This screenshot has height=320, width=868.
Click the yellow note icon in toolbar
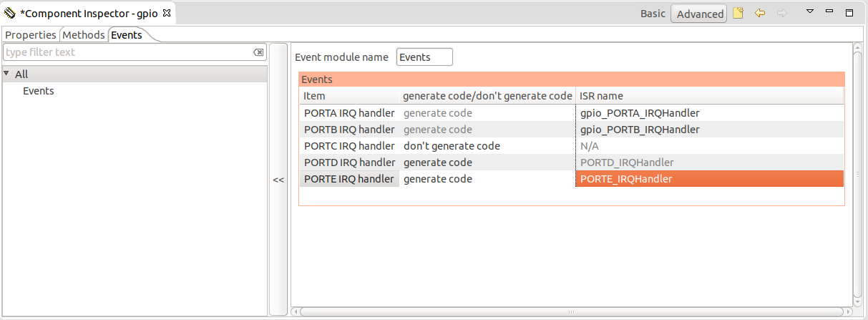tap(738, 13)
